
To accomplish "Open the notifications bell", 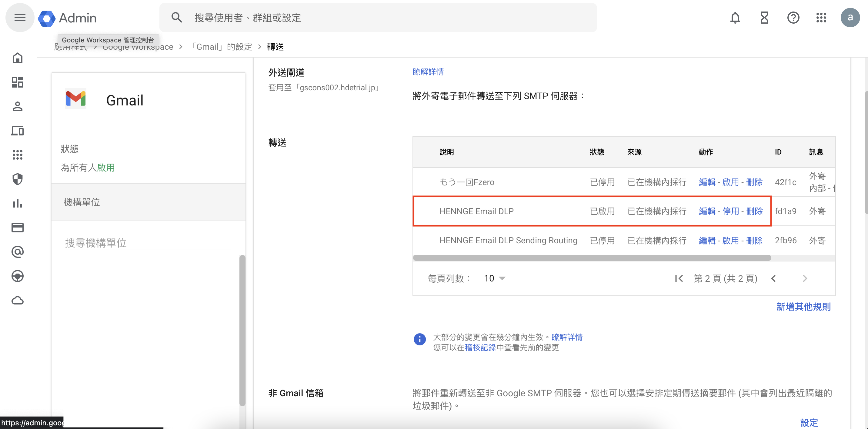I will (735, 18).
